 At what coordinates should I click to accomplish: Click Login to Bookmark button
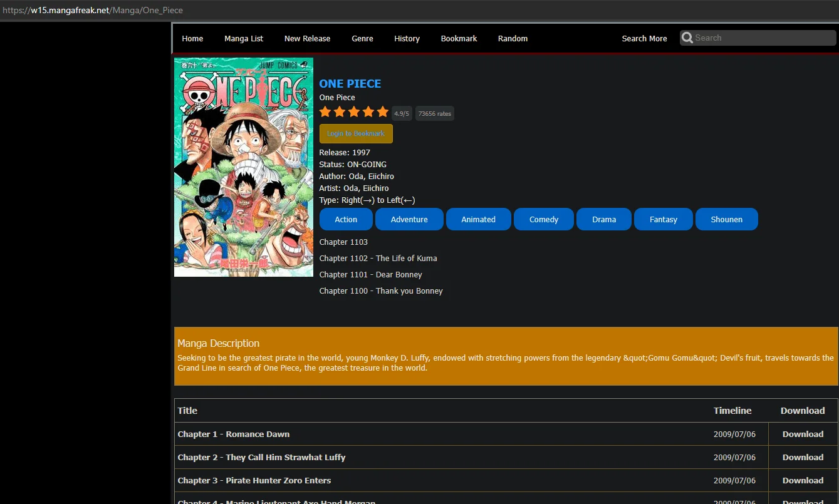pos(356,133)
